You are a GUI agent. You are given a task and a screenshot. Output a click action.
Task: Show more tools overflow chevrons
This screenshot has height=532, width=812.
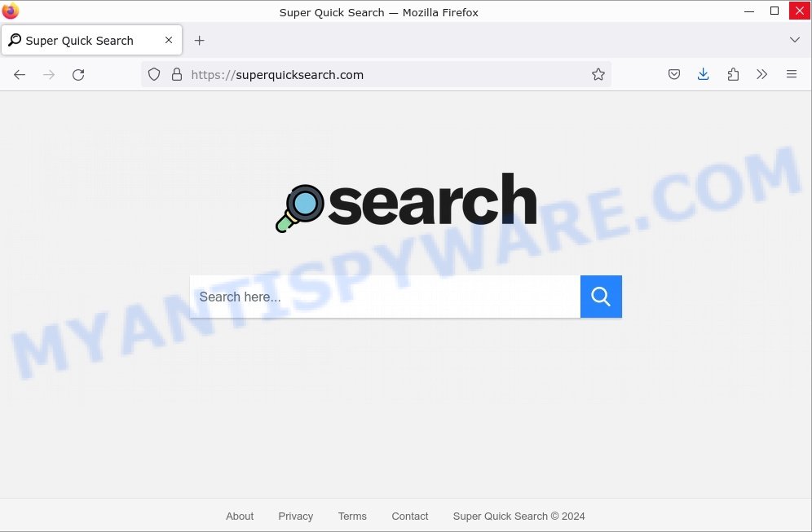(761, 74)
